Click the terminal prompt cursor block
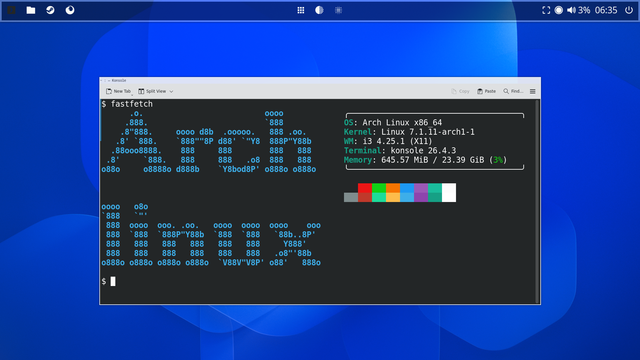Screen dimensions: 640x360 [113, 281]
